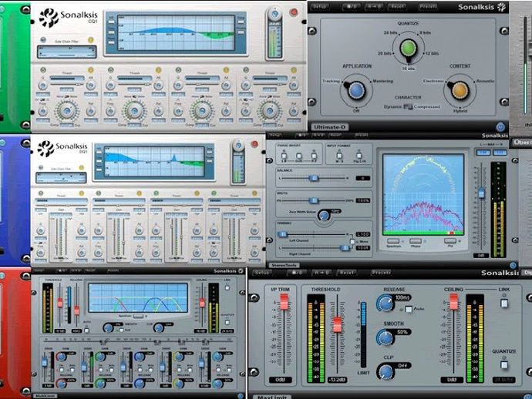The height and width of the screenshot is (399, 532).
Task: Toggle the left phase invert switch in StereoTools
Action: 284,156
